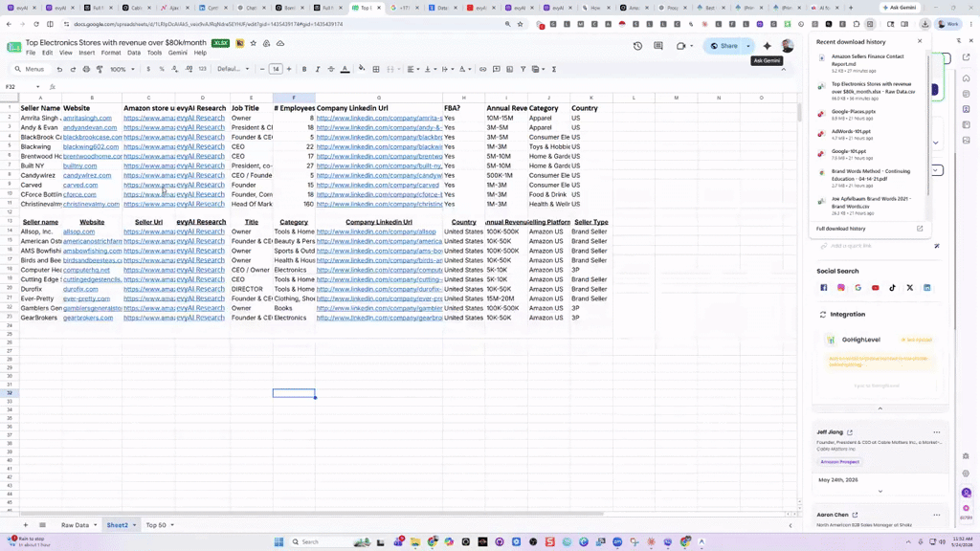Click the Ask Gemini sparkle icon
This screenshot has height=551, width=980.
point(767,46)
